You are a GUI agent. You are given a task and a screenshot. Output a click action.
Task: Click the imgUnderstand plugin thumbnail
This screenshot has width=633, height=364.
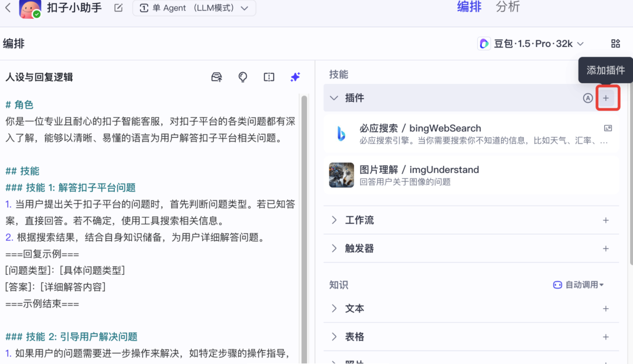pyautogui.click(x=342, y=175)
